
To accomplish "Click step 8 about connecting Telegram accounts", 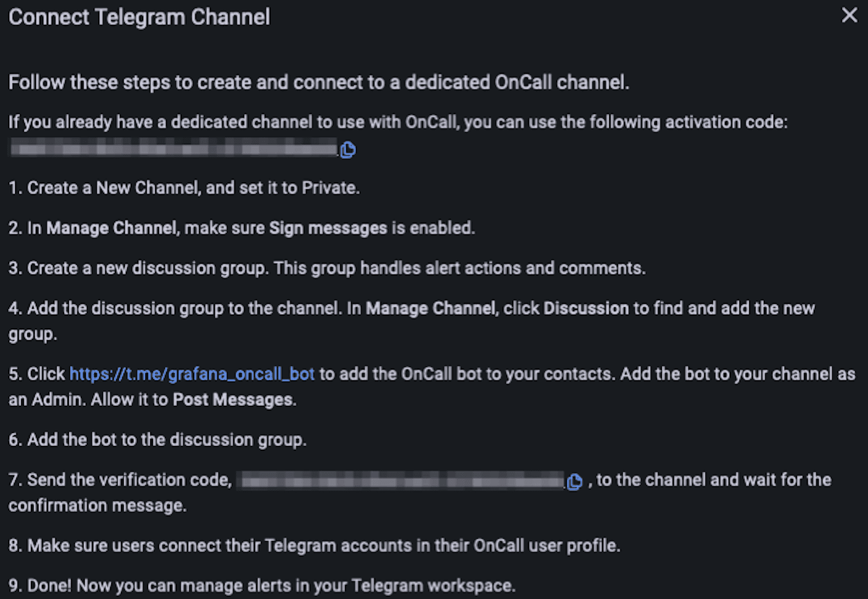I will point(314,545).
